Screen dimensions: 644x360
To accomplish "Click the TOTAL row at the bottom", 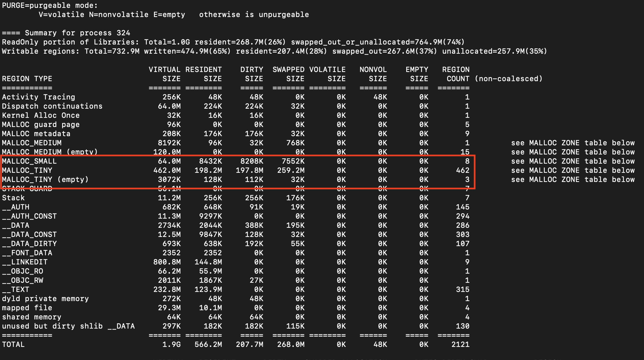I will (x=14, y=344).
